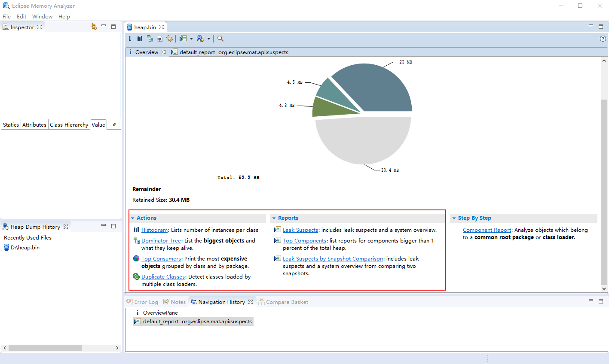Image resolution: width=609 pixels, height=364 pixels.
Task: Close the Navigation History view
Action: point(251,302)
